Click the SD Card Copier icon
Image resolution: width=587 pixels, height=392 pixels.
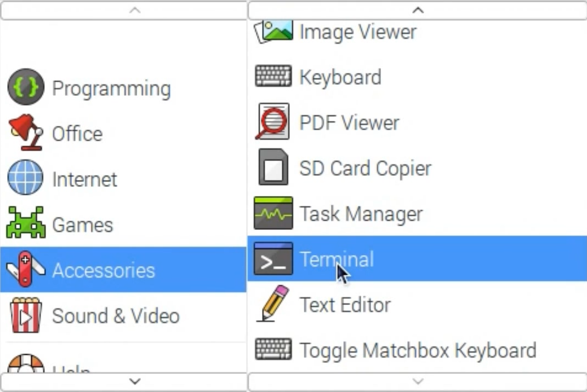[273, 167]
